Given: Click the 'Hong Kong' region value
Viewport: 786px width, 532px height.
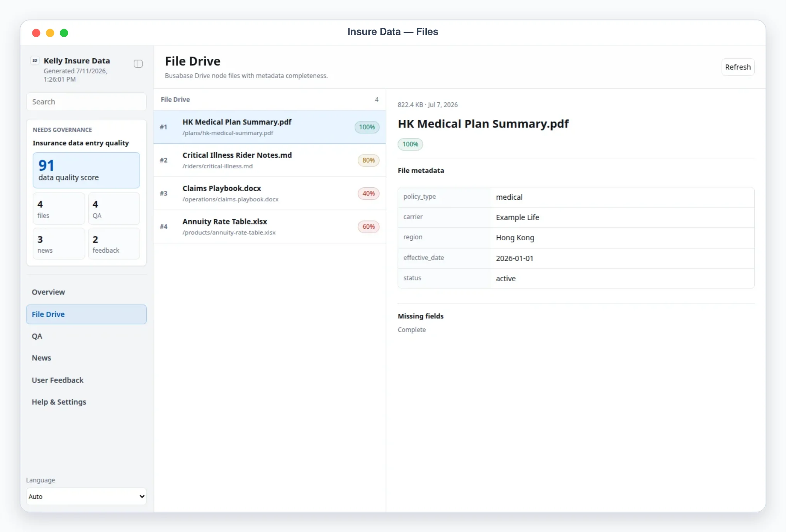Looking at the screenshot, I should click(x=515, y=238).
